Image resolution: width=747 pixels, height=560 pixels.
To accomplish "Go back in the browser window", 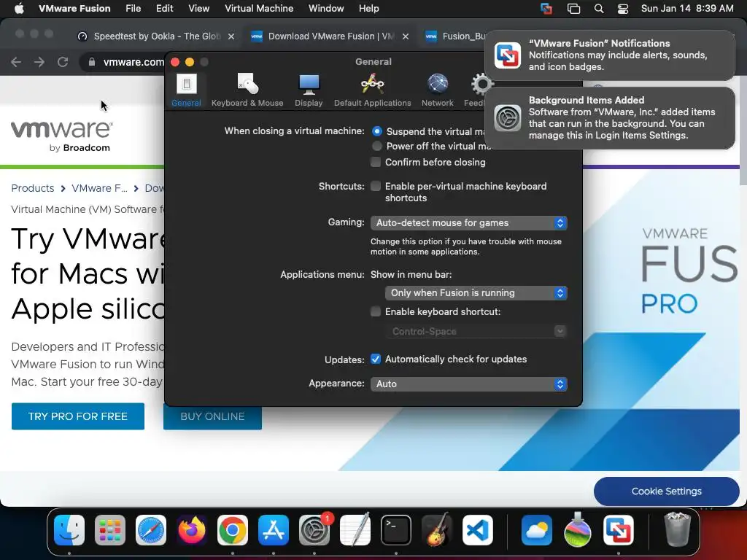I will (x=16, y=62).
